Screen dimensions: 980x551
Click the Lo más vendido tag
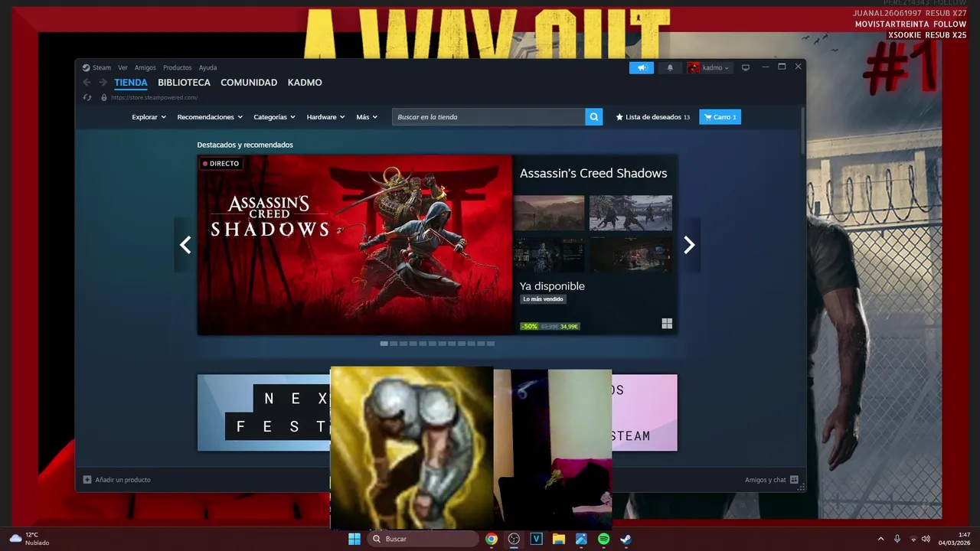click(x=543, y=299)
